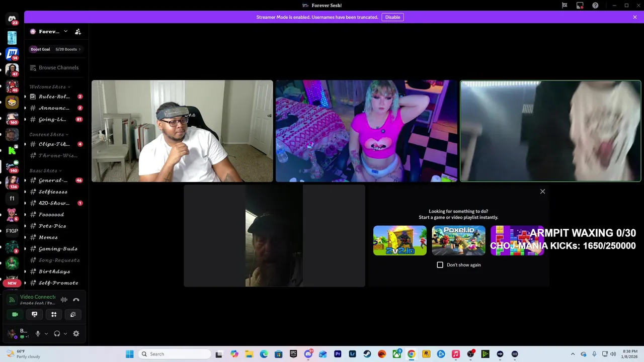Show hidden system tray icons arrow
The height and width of the screenshot is (362, 644).
pos(573,354)
